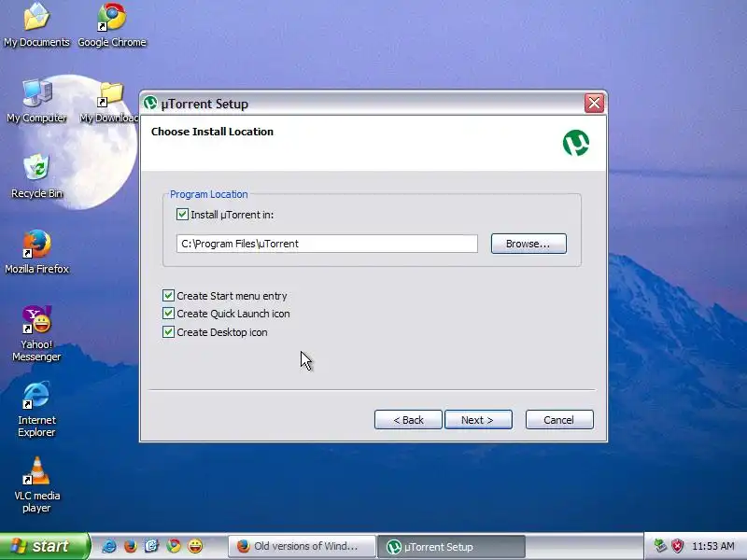Open the My Documents desktop icon

[36, 25]
